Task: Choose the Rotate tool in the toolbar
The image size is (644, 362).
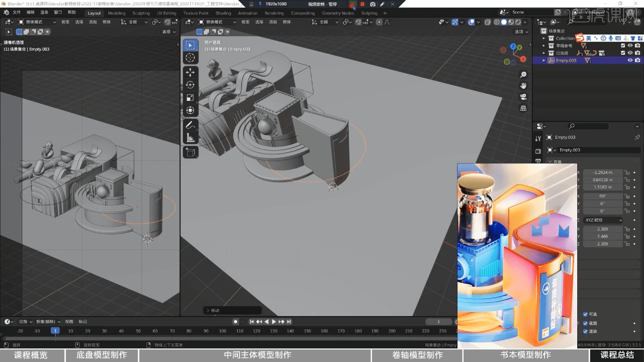Action: (x=190, y=85)
